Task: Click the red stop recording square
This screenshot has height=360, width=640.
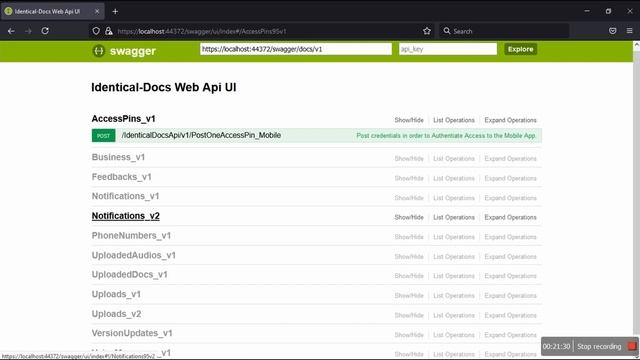Action: [x=632, y=346]
